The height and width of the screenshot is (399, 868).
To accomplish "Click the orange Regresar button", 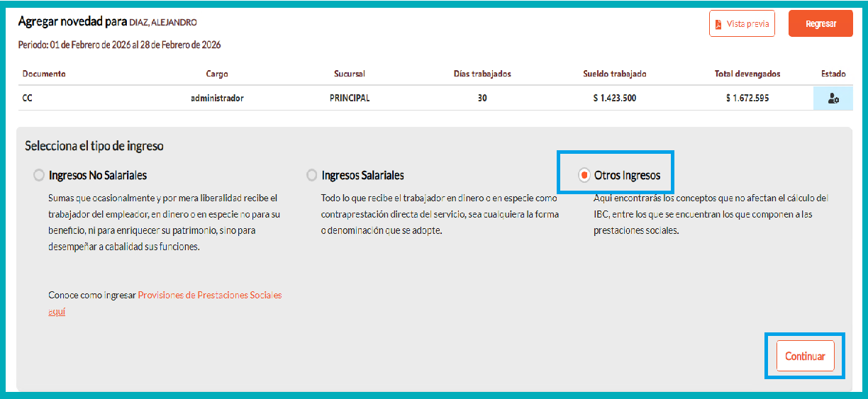I will point(820,23).
